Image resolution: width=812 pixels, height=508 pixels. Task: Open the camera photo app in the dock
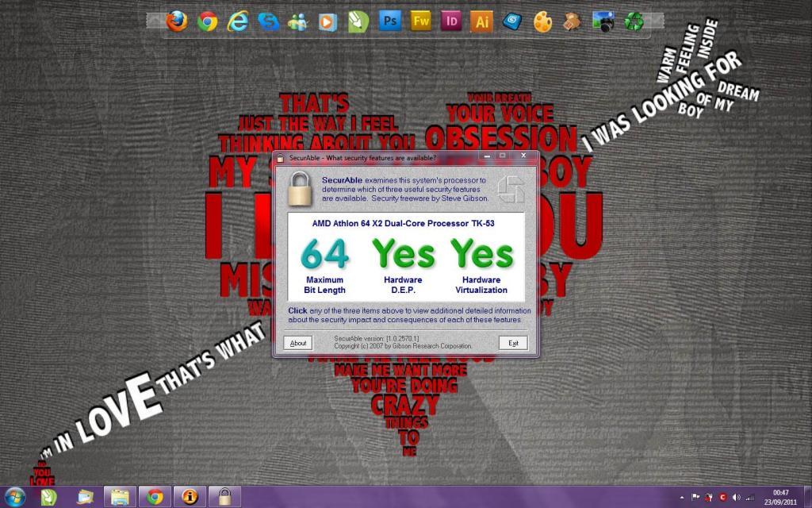pyautogui.click(x=603, y=21)
